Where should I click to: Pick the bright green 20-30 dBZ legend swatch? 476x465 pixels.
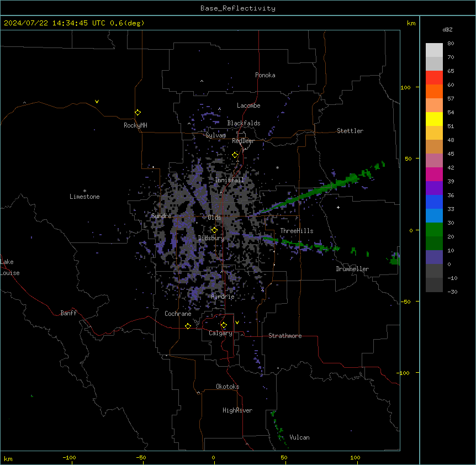[434, 230]
